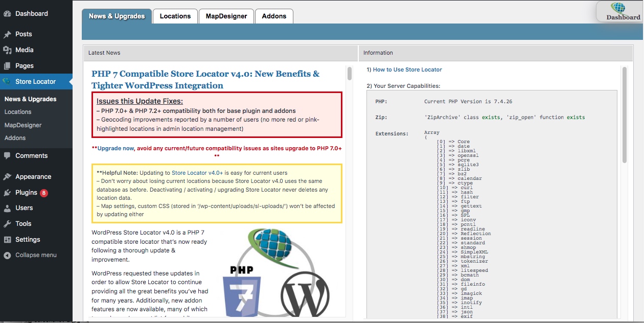This screenshot has width=644, height=323.
Task: Click the Store Locator v4.0+ link
Action: click(197, 173)
